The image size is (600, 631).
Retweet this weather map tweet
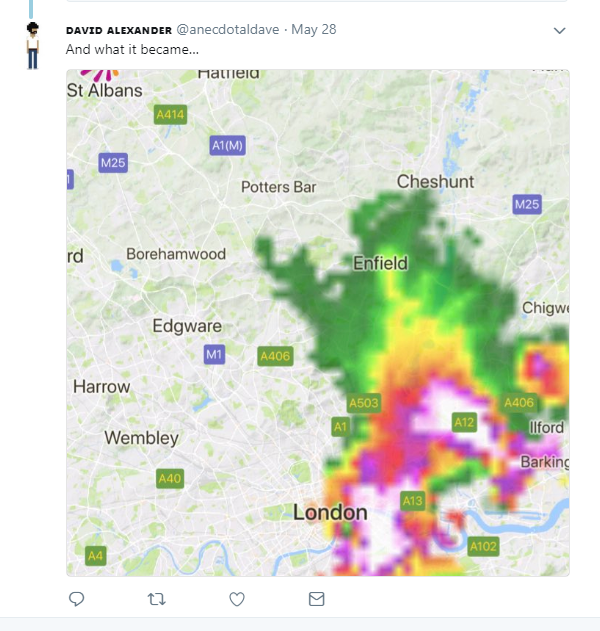click(156, 599)
